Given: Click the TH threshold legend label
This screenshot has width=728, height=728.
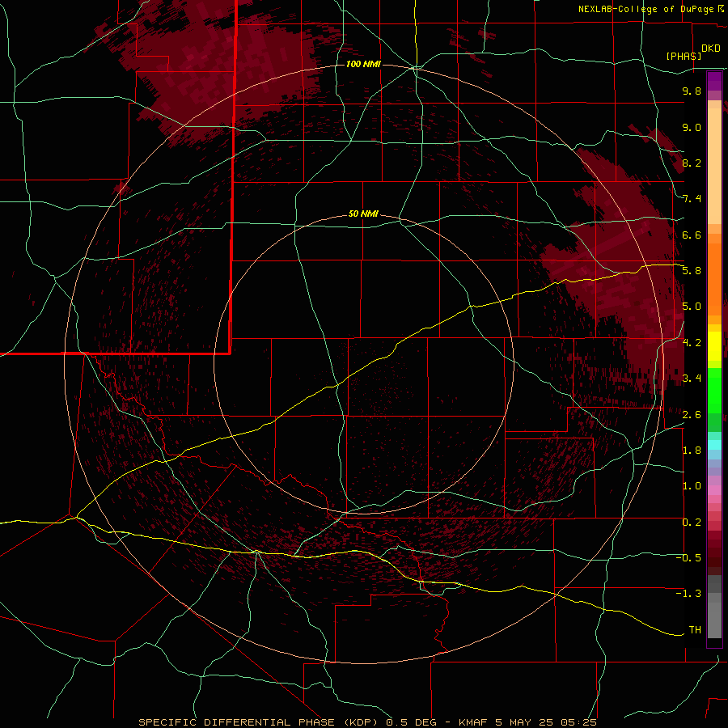Looking at the screenshot, I should [695, 629].
